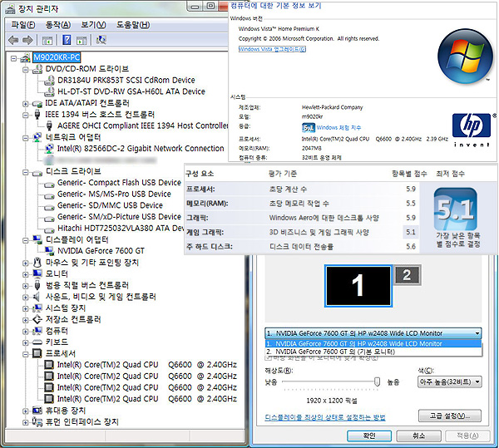Click the blue Help icon in toolbar
Image resolution: width=499 pixels, height=448 pixels.
(67, 40)
